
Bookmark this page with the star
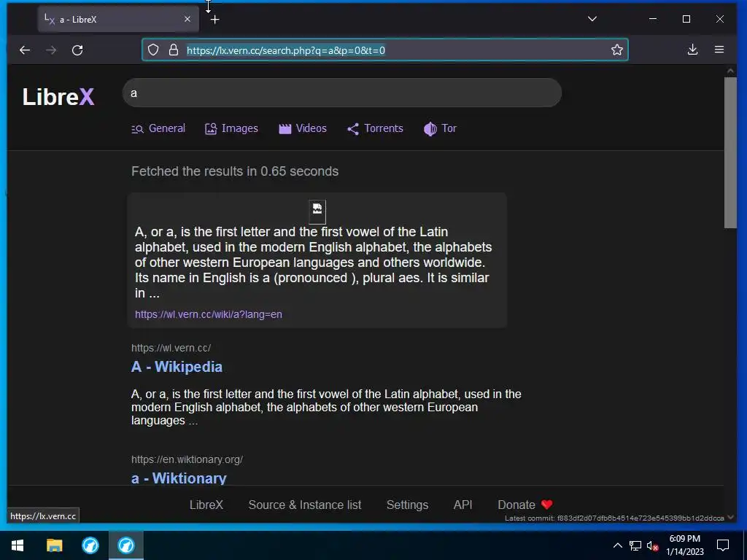click(617, 50)
